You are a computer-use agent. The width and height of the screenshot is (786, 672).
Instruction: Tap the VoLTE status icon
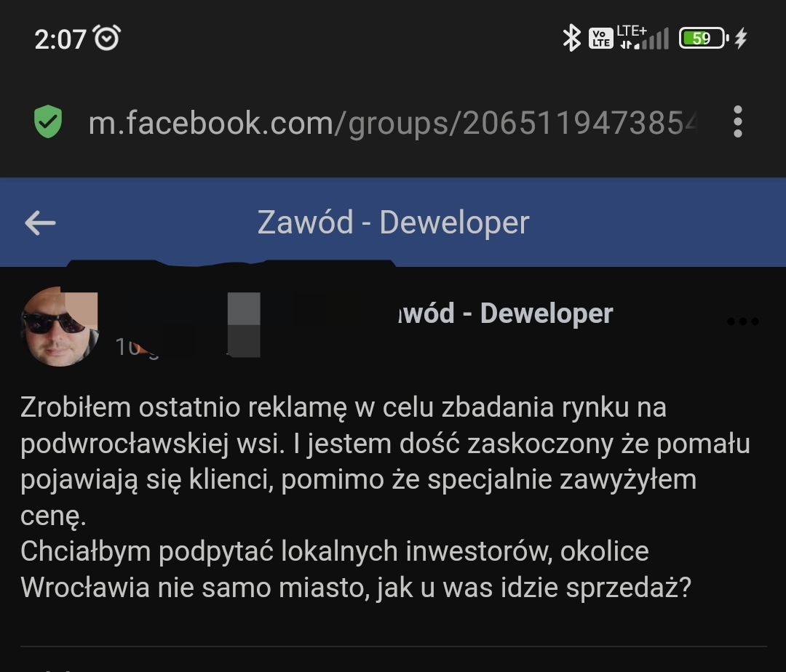[600, 39]
